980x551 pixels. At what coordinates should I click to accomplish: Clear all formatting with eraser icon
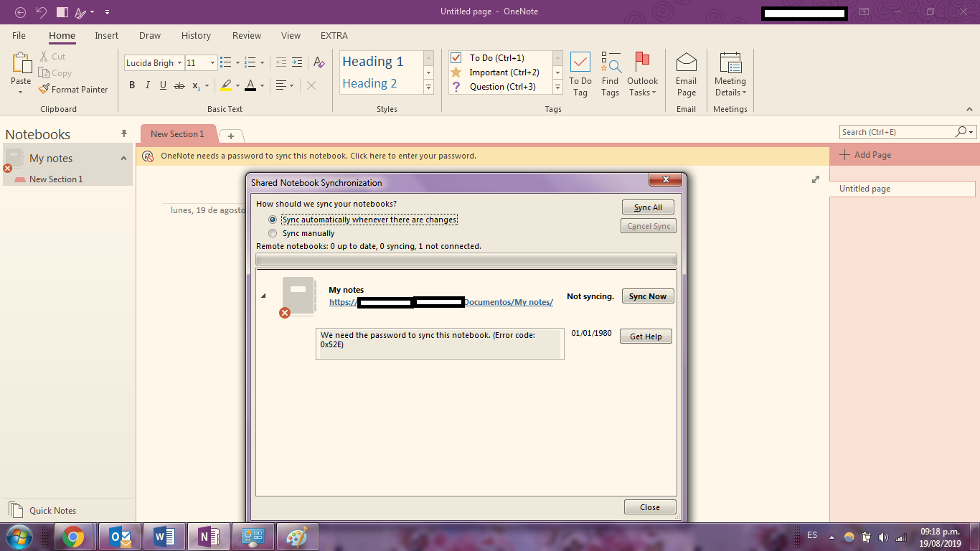pos(319,63)
